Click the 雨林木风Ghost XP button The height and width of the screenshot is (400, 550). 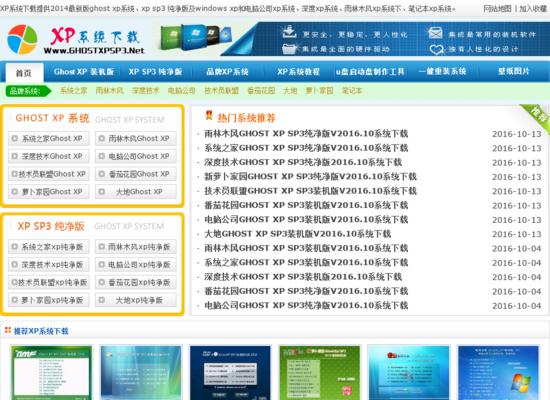(136, 139)
